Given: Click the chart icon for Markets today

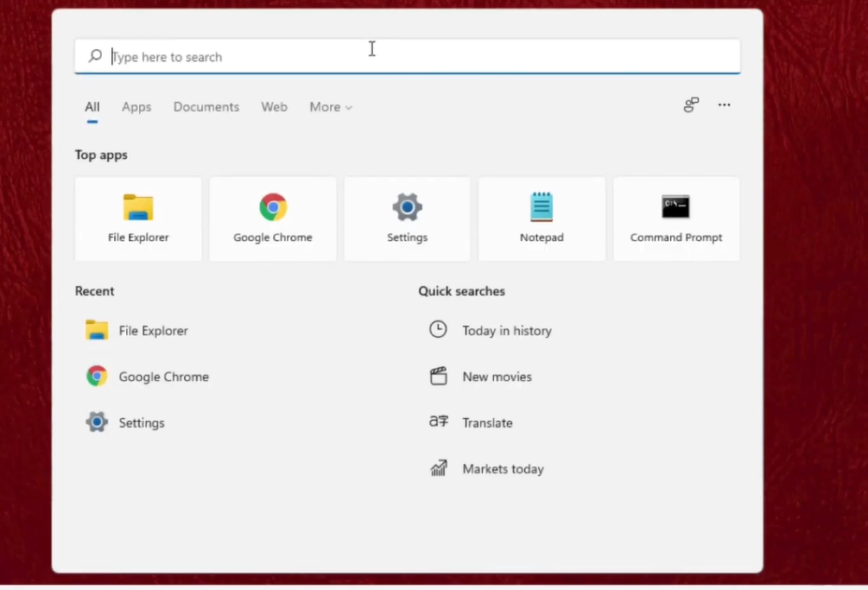Looking at the screenshot, I should coord(439,467).
